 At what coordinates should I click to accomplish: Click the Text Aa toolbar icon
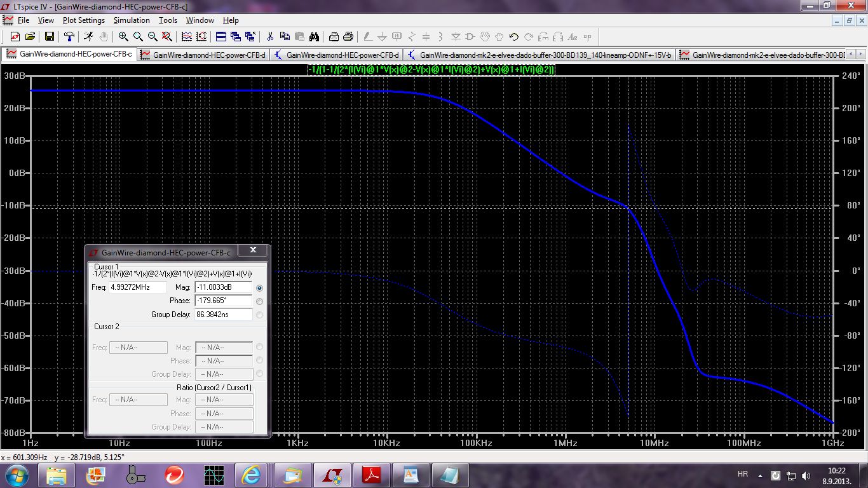(573, 37)
